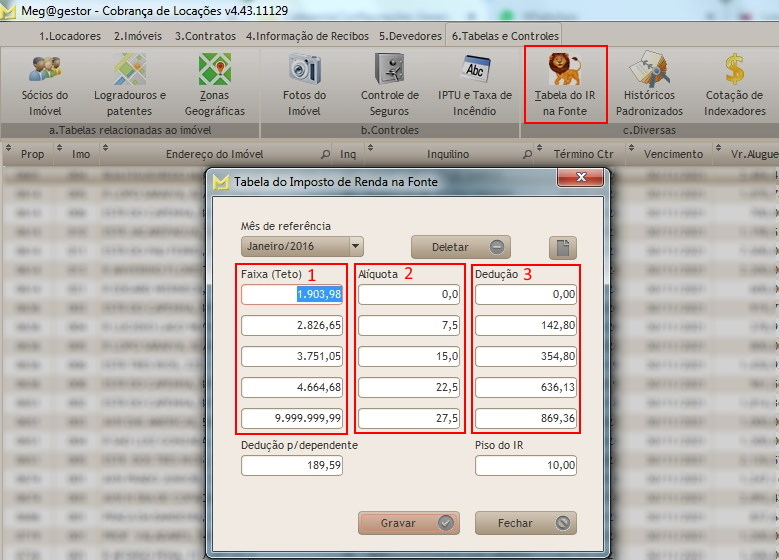Switch to the 3.Contratos tab
Viewport: 779px width, 560px height.
pos(205,36)
